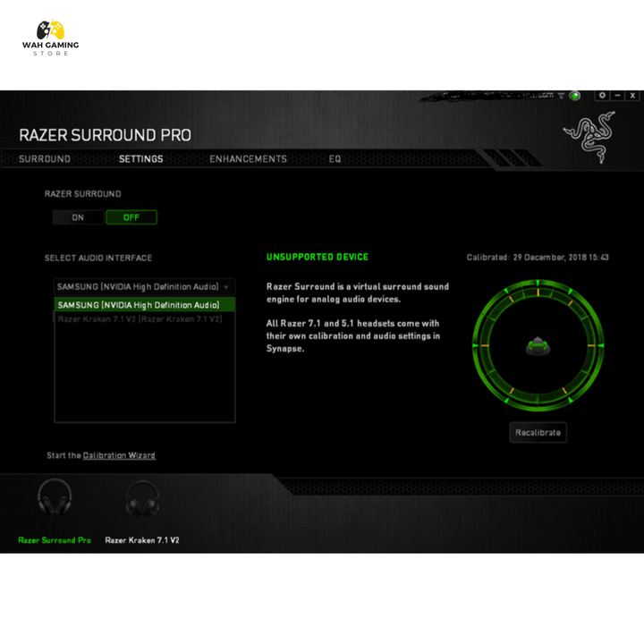Open the settings gear in title bar

coord(602,96)
